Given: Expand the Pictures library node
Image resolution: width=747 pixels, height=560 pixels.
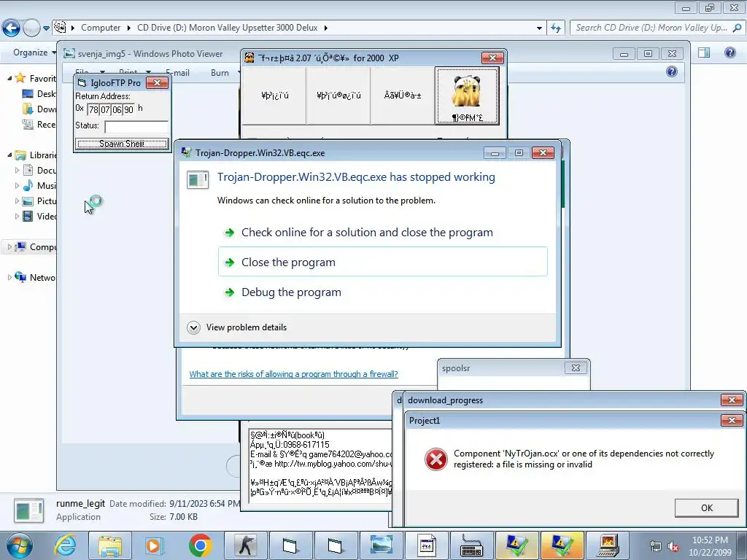Looking at the screenshot, I should coord(18,201).
